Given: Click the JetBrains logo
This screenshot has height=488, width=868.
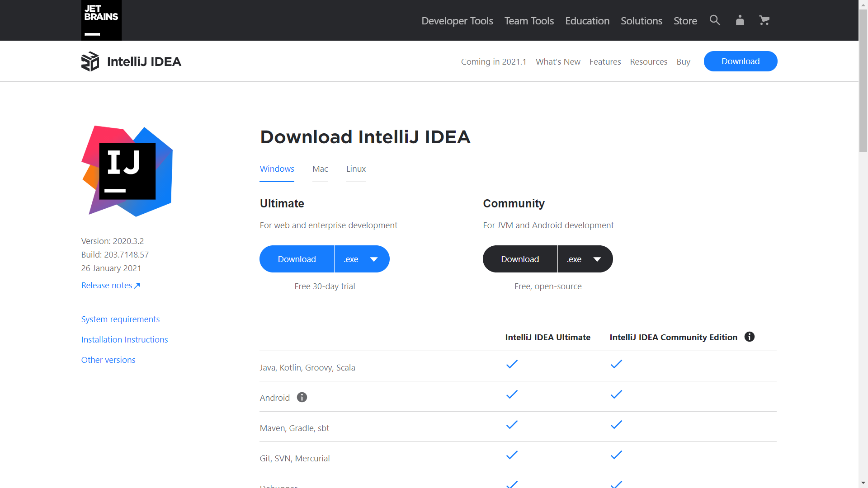Looking at the screenshot, I should pyautogui.click(x=101, y=20).
